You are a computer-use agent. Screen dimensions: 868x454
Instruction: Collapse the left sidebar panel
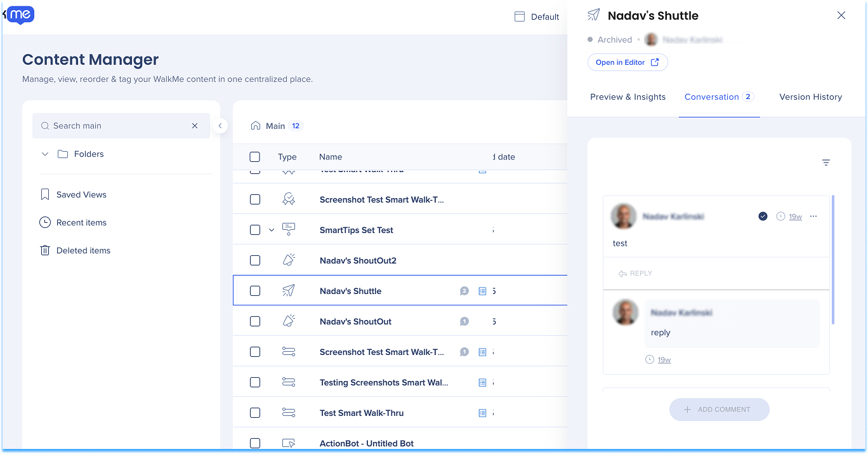click(220, 126)
